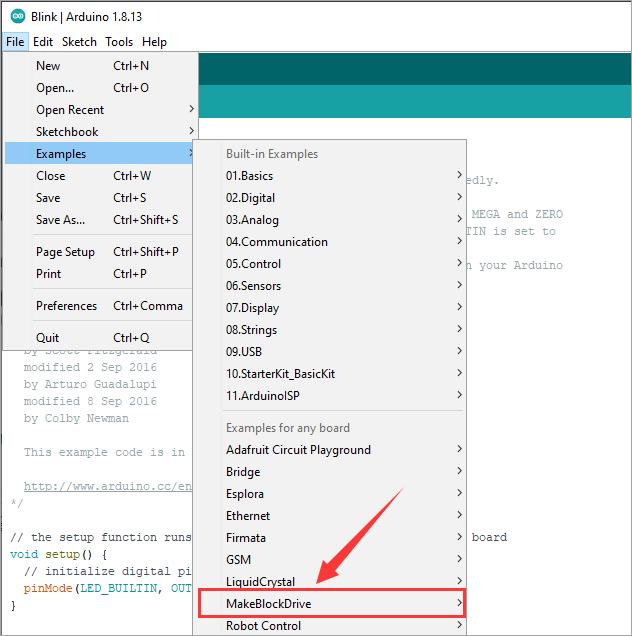The height and width of the screenshot is (636, 632).
Task: Open the Edit menu
Action: (43, 42)
